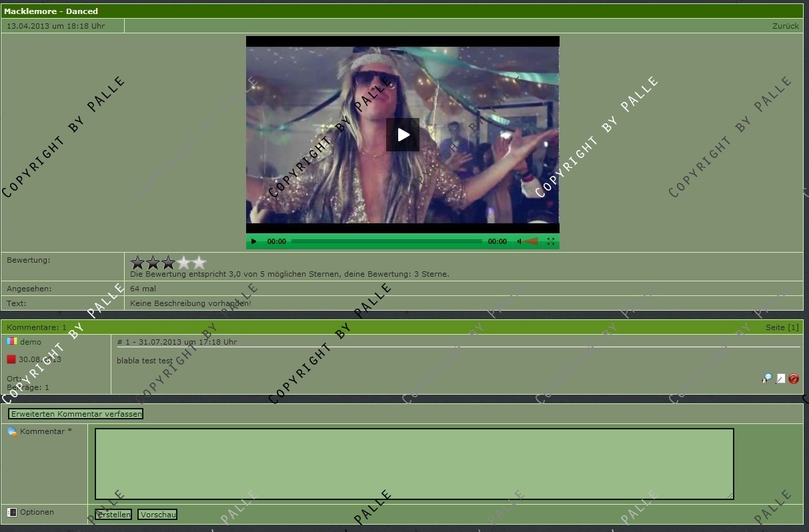Click the title Macklemore - Danced
This screenshot has width=809, height=532.
pos(51,11)
